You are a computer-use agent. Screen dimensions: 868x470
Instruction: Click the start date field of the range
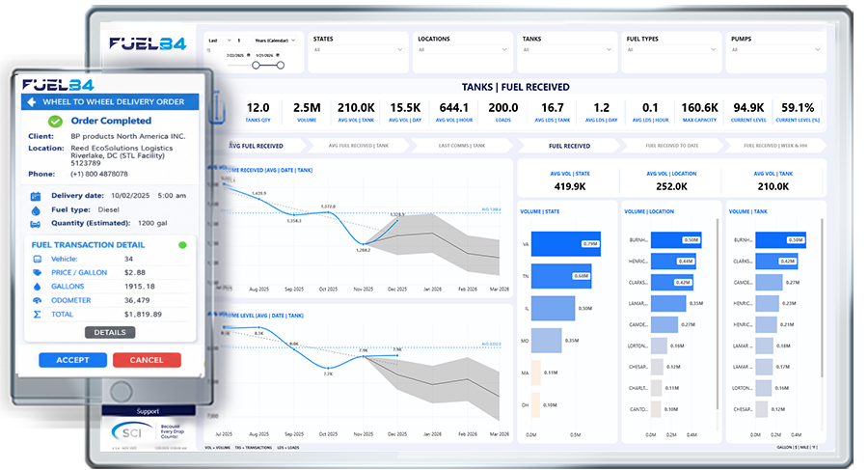point(238,55)
